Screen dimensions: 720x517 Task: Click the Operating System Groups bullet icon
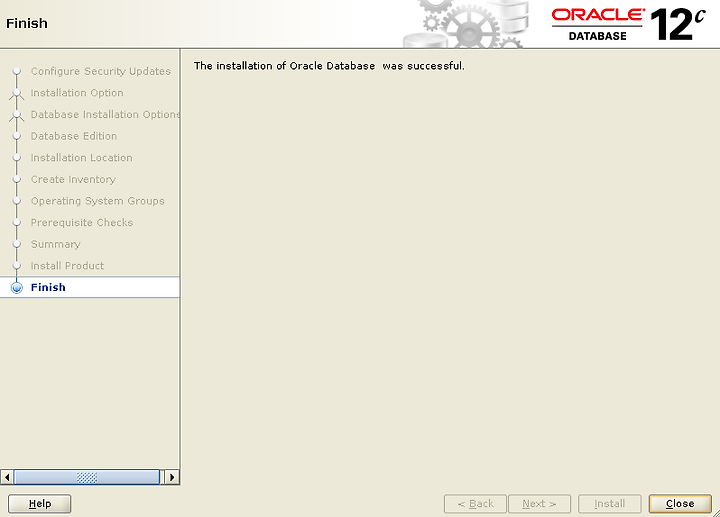(17, 201)
